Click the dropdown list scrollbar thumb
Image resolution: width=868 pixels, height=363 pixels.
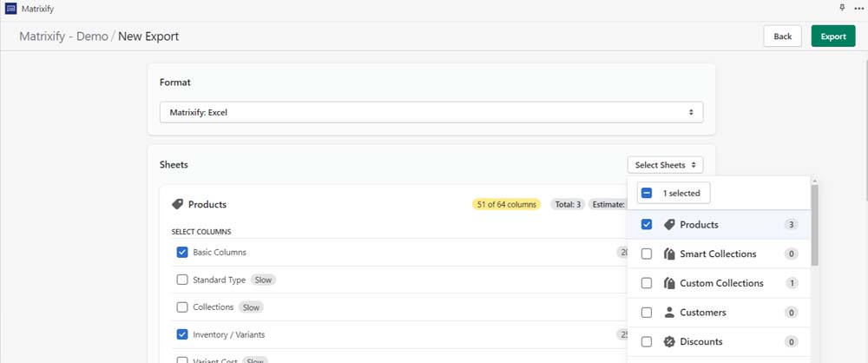[x=814, y=225]
